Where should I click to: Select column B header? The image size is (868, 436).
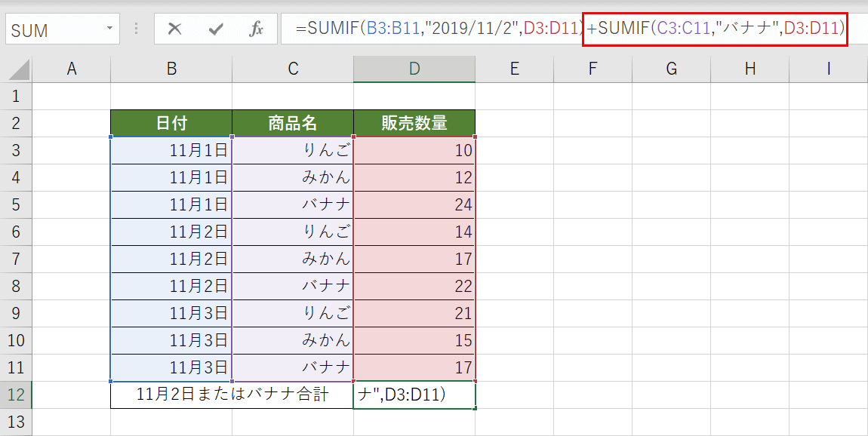point(171,69)
